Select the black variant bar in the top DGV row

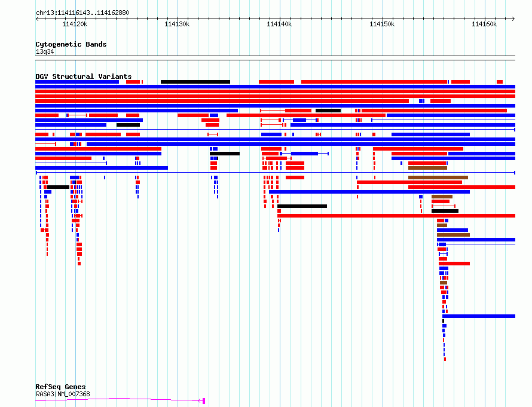click(195, 82)
